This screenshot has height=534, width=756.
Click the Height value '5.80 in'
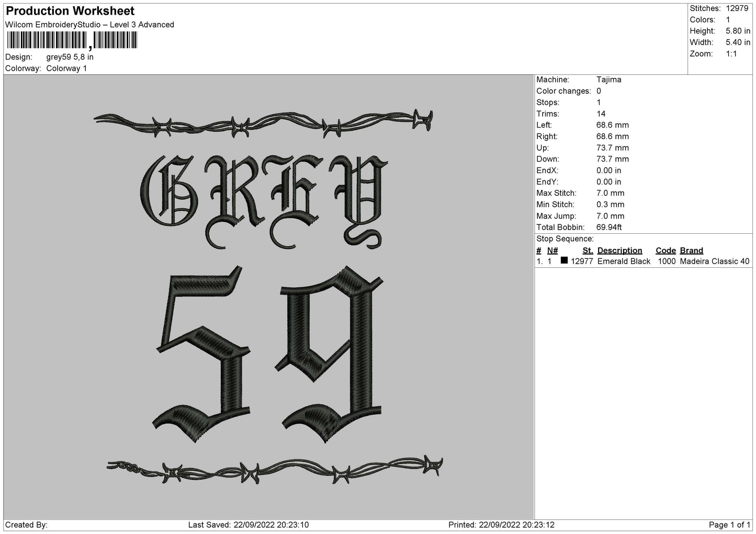pos(738,31)
